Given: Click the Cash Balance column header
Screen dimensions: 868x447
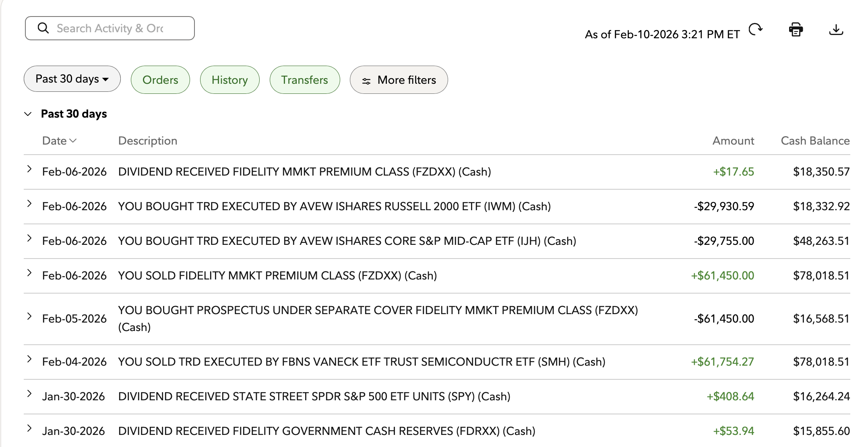Looking at the screenshot, I should [814, 141].
